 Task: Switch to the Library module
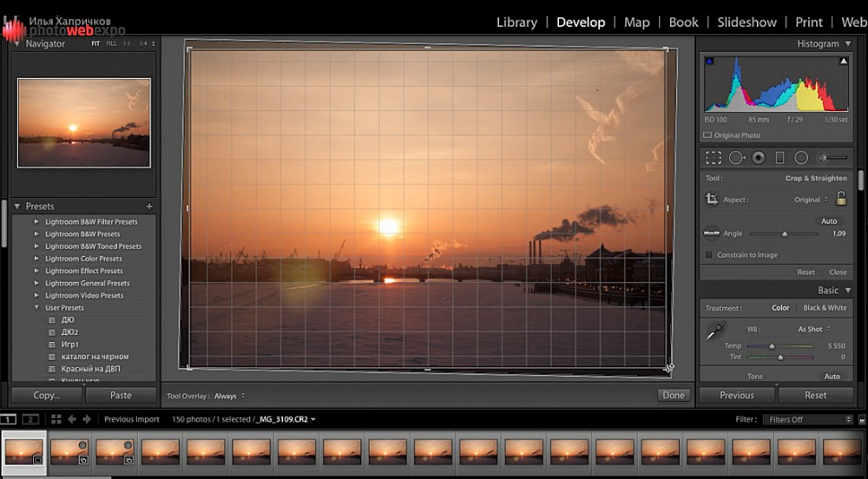point(516,23)
